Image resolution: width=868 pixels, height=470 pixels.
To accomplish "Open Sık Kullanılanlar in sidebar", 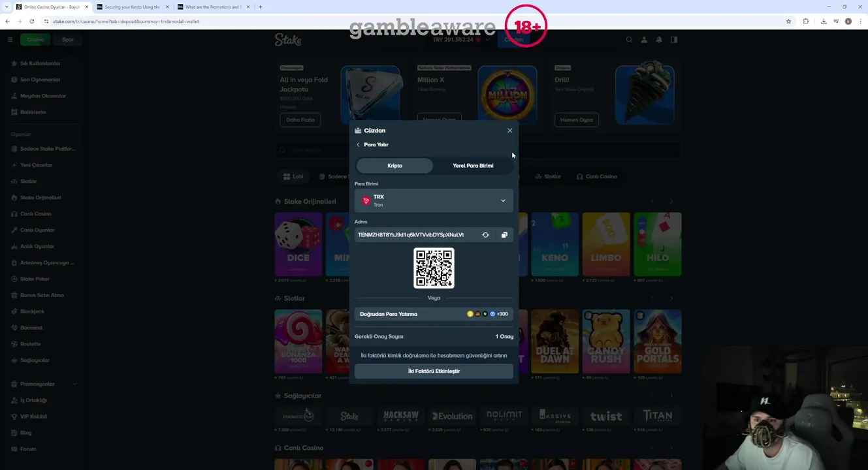I will point(40,63).
